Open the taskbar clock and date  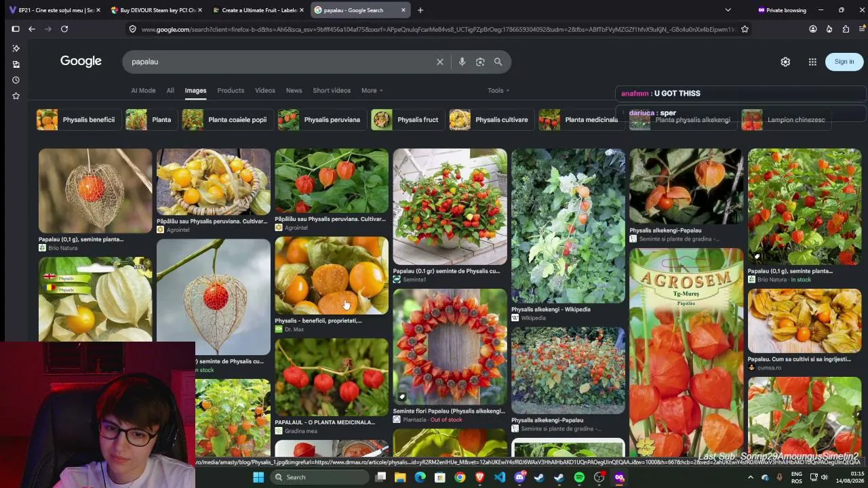coord(852,477)
